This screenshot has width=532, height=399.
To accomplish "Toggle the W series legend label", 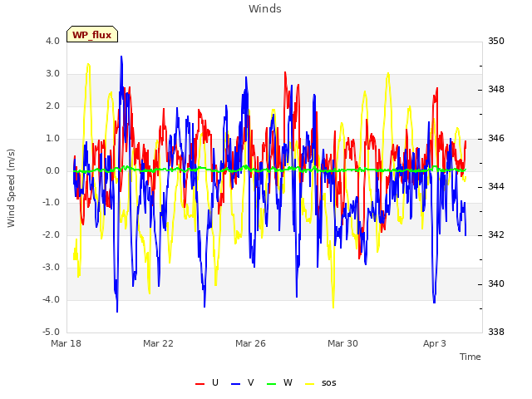I will 288,382.
